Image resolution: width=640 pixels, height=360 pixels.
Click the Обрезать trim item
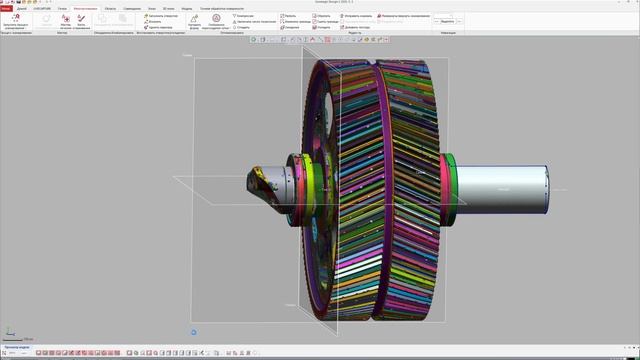click(x=321, y=16)
